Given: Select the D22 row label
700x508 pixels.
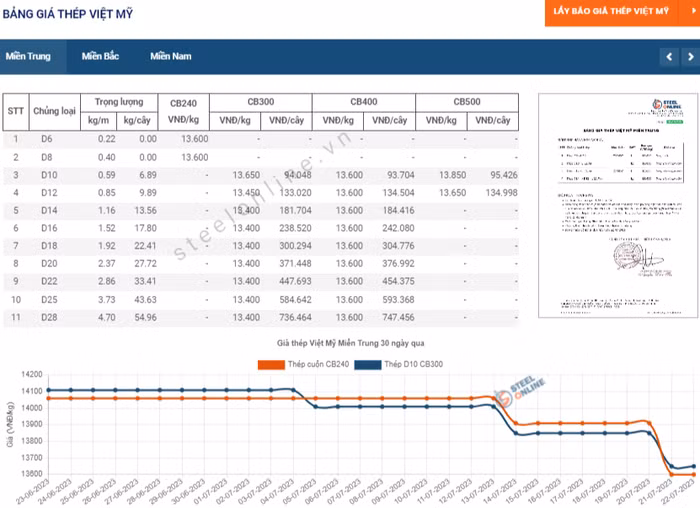Looking at the screenshot, I should (x=49, y=281).
